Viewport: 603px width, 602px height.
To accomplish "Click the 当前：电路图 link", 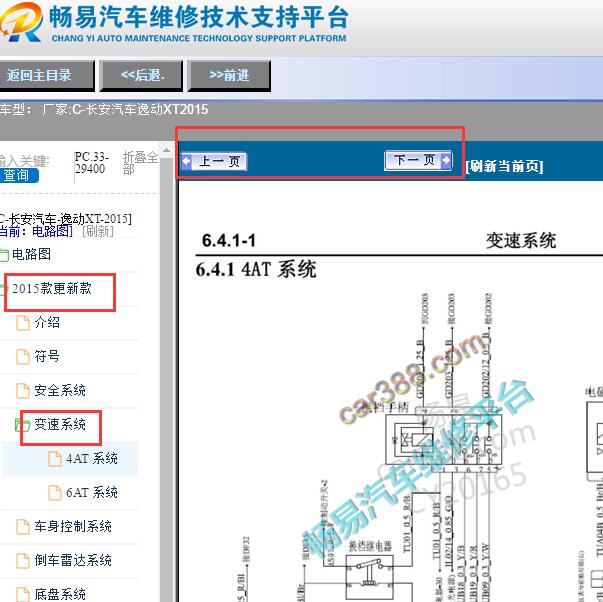I will [x=36, y=231].
